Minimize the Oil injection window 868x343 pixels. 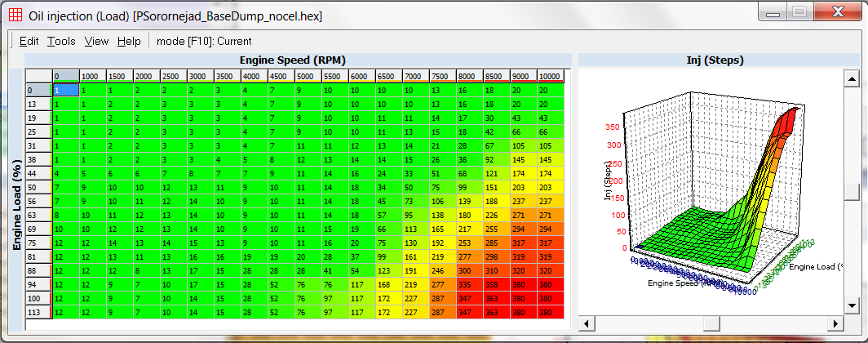(773, 11)
